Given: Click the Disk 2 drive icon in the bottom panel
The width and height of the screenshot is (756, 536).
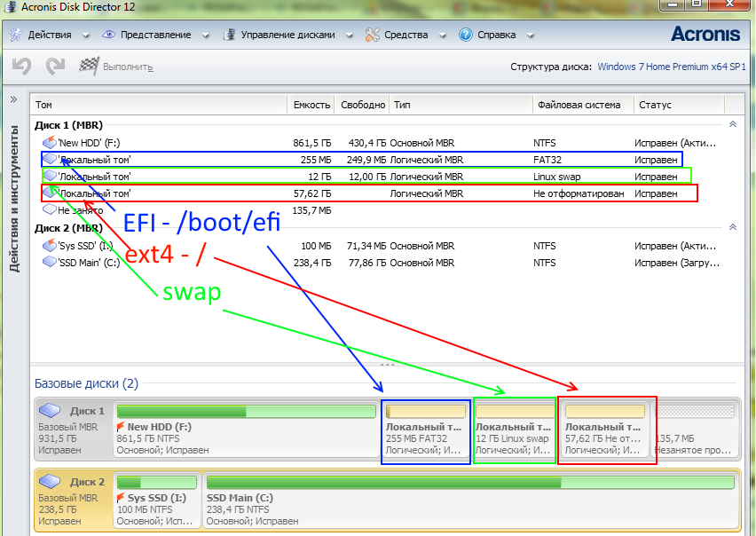Looking at the screenshot, I should tap(50, 481).
